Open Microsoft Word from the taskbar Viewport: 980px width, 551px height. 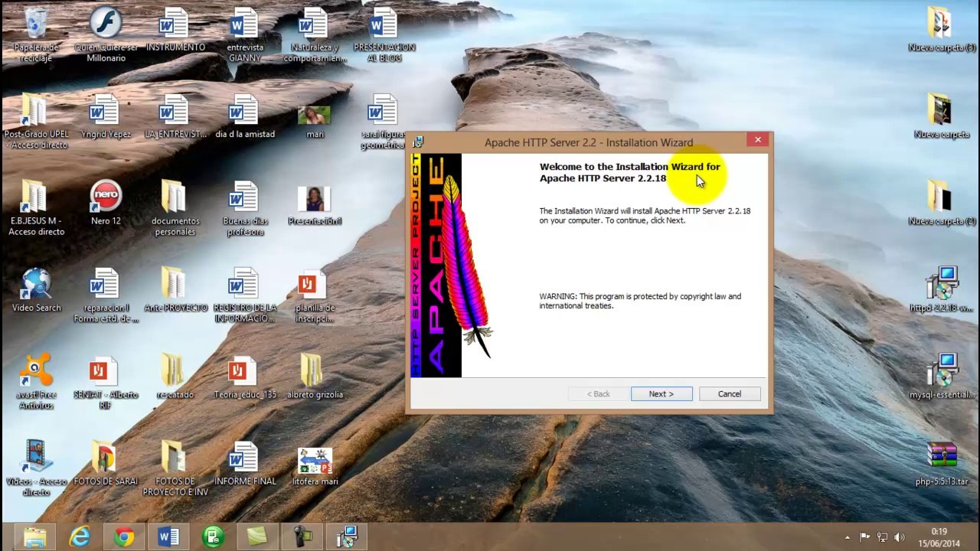[168, 537]
